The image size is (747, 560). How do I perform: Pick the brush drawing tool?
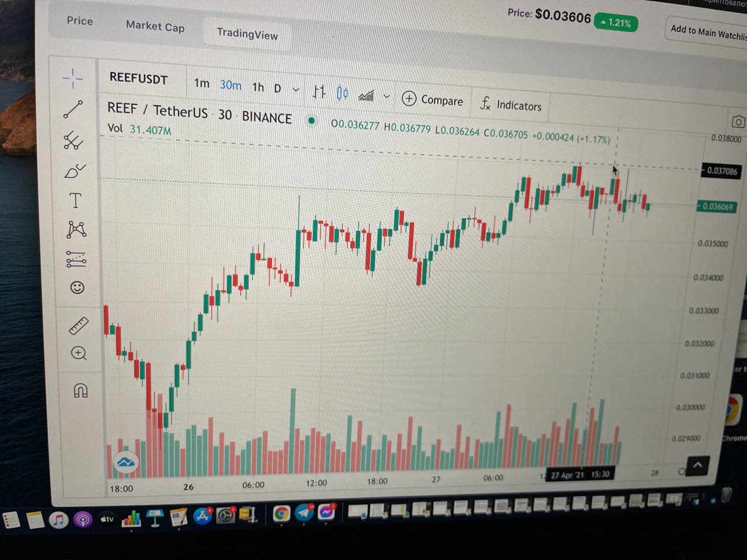coord(75,171)
